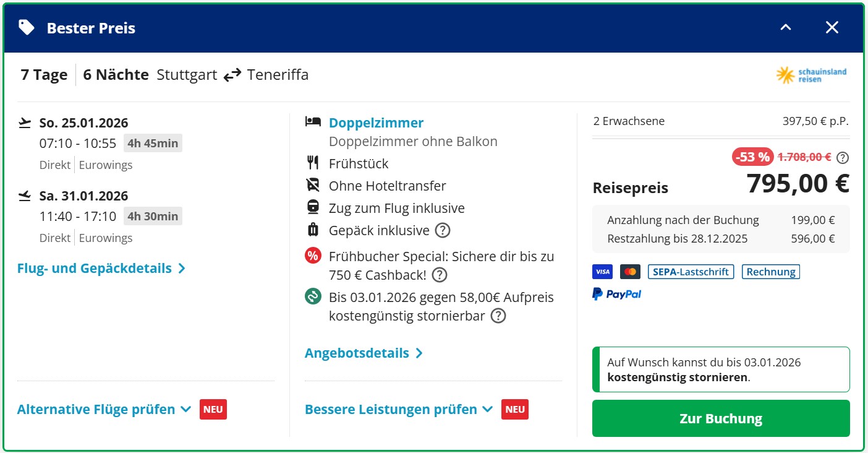Select the Rechnung payment badge
The image size is (868, 453).
pos(770,272)
